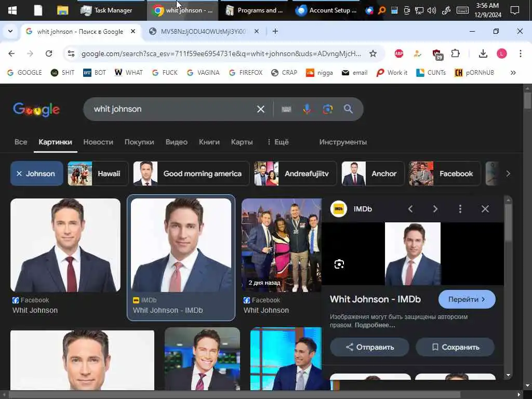Switch to Account Setup taskbar window
Screen dimensions: 532x399
[326, 10]
